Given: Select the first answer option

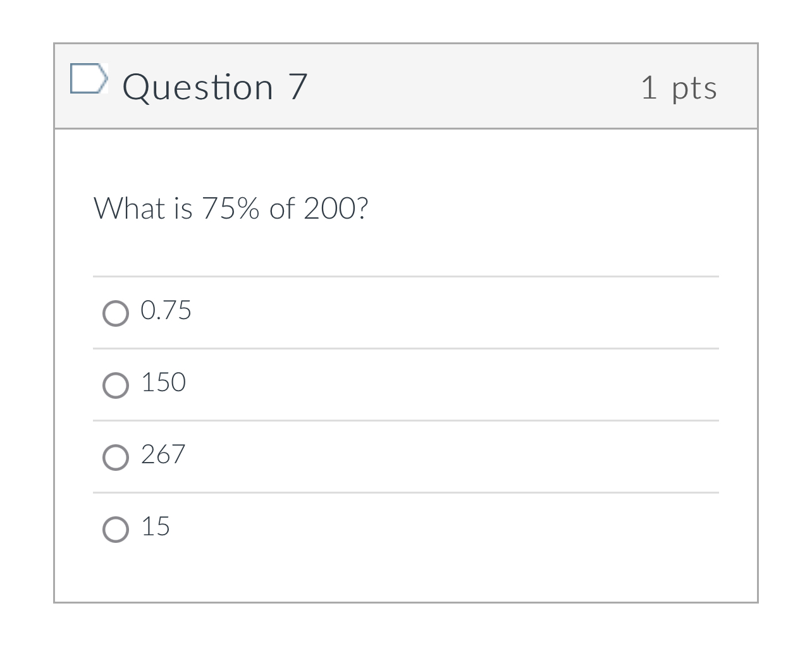Looking at the screenshot, I should click(116, 313).
